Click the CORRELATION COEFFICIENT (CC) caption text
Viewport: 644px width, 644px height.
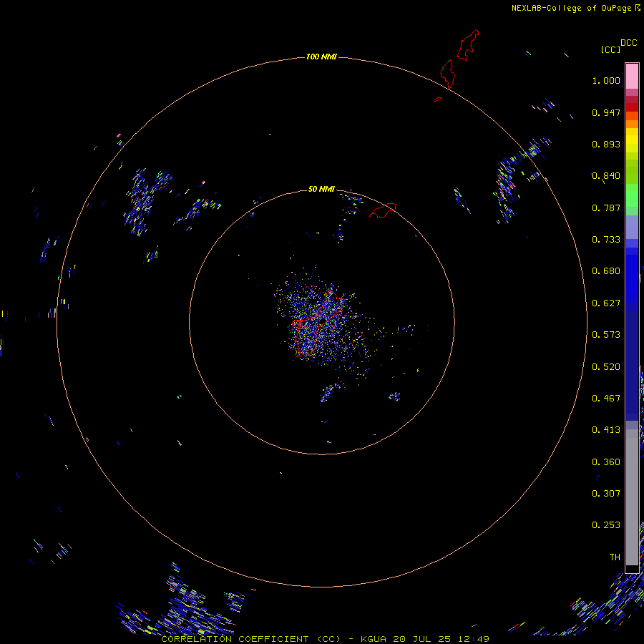pyautogui.click(x=250, y=639)
